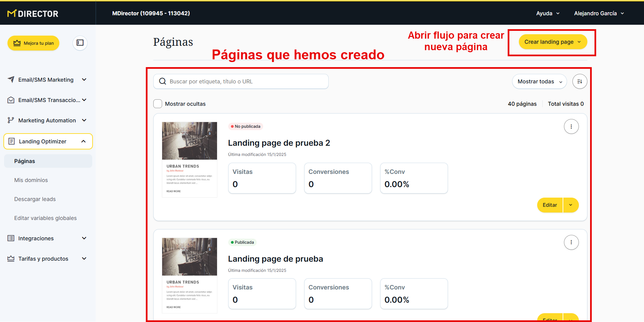Collapse the Landing Optimizer menu section

tap(83, 141)
